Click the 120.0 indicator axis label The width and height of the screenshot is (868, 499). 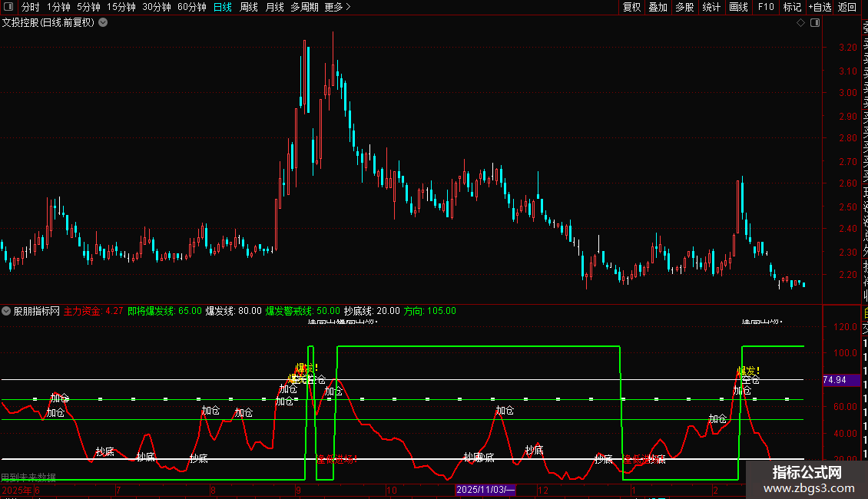click(x=846, y=327)
